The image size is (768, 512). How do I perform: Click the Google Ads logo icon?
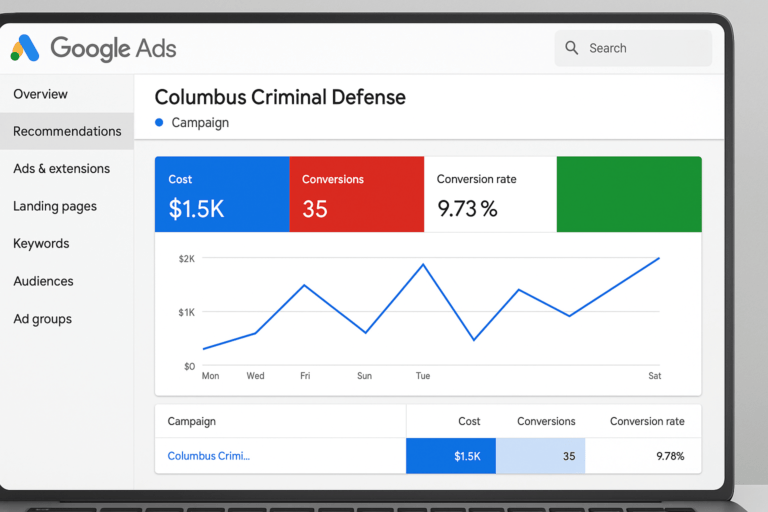[25, 48]
